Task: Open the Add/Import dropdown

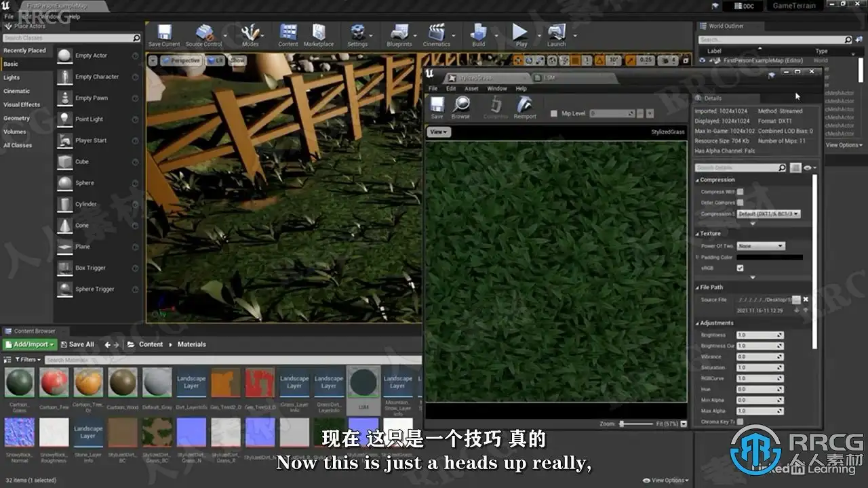Action: (29, 344)
